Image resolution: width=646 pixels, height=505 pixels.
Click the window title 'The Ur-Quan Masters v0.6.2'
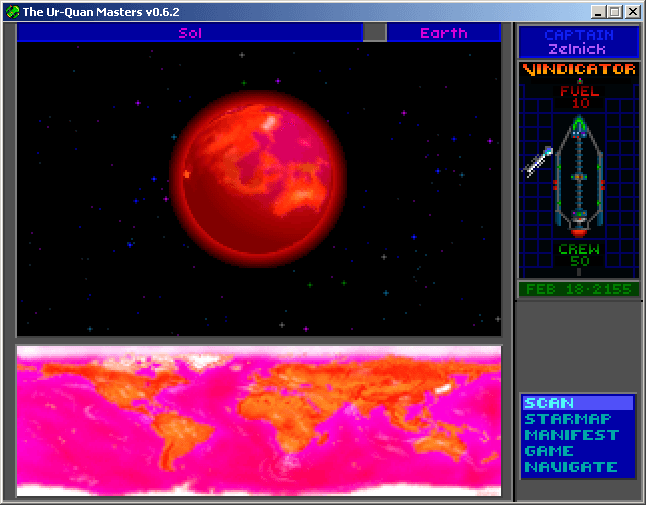(101, 12)
